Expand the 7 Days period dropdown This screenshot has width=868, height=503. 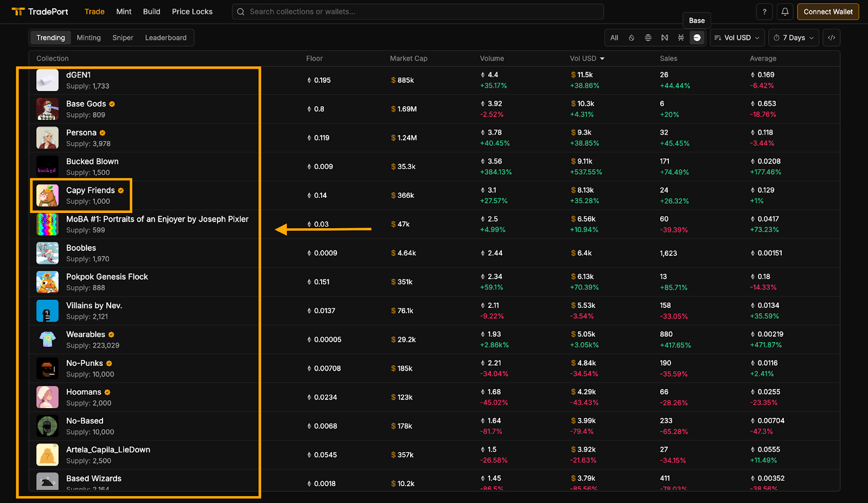(794, 37)
